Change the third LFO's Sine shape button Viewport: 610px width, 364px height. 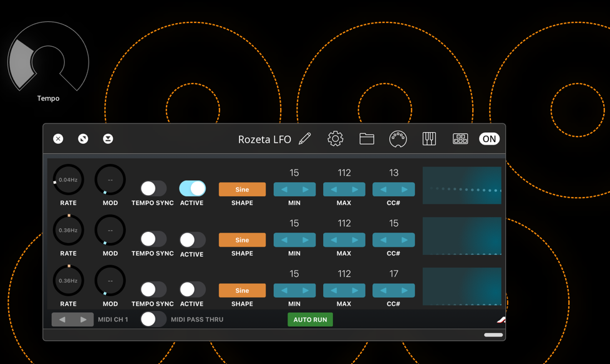[x=242, y=290]
